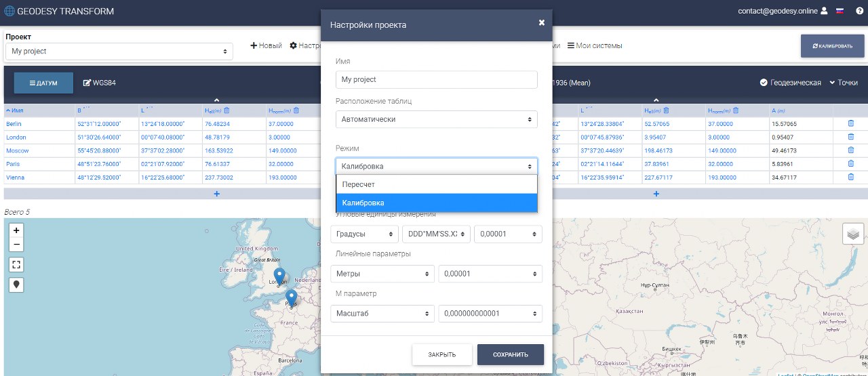Click the Paris name cell in table
This screenshot has height=376, width=868.
pyautogui.click(x=39, y=163)
